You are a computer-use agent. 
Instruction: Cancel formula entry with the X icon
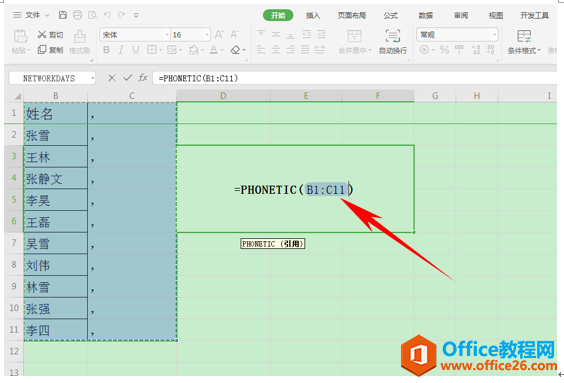[112, 78]
